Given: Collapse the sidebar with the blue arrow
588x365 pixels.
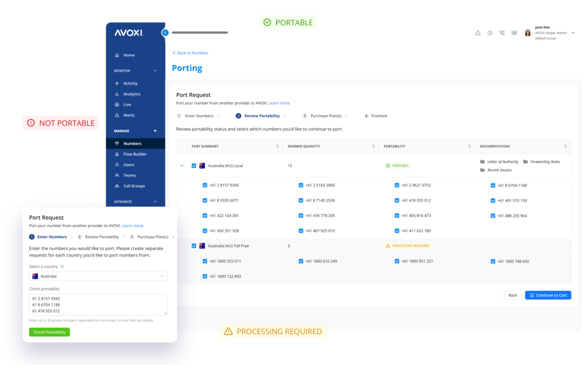Looking at the screenshot, I should 165,33.
